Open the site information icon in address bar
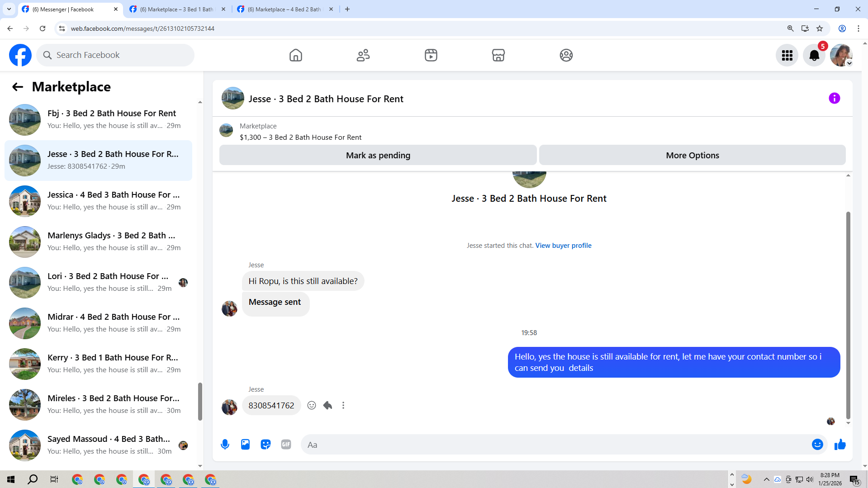The image size is (868, 488). [x=62, y=28]
